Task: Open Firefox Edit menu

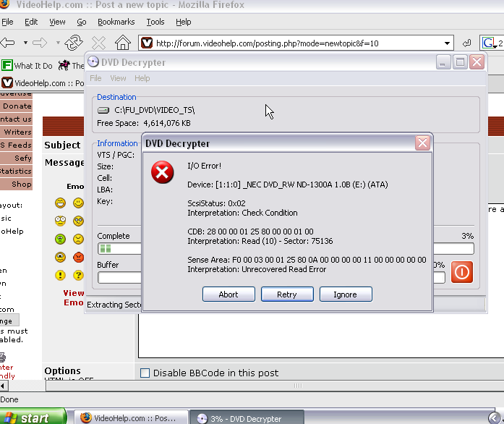Action: tap(31, 22)
